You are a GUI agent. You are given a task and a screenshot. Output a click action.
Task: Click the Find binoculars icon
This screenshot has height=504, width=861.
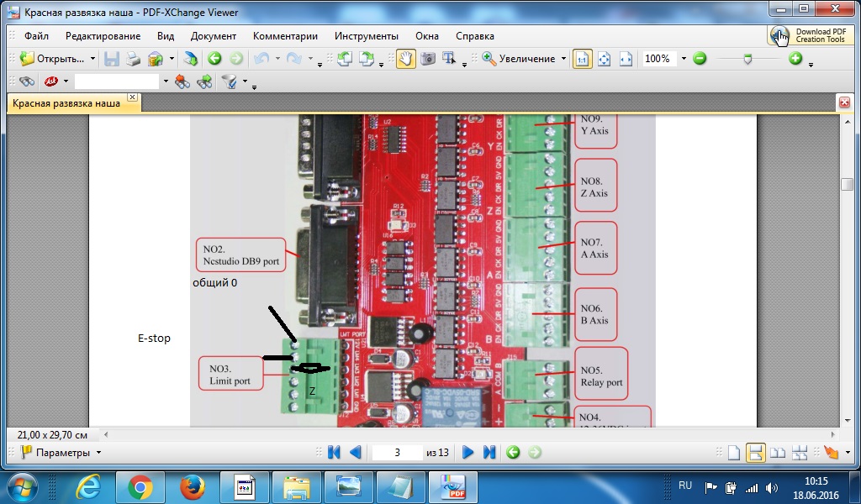pos(26,81)
